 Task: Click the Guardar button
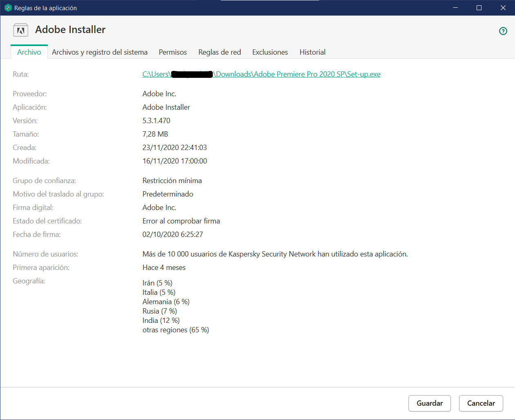coord(429,403)
